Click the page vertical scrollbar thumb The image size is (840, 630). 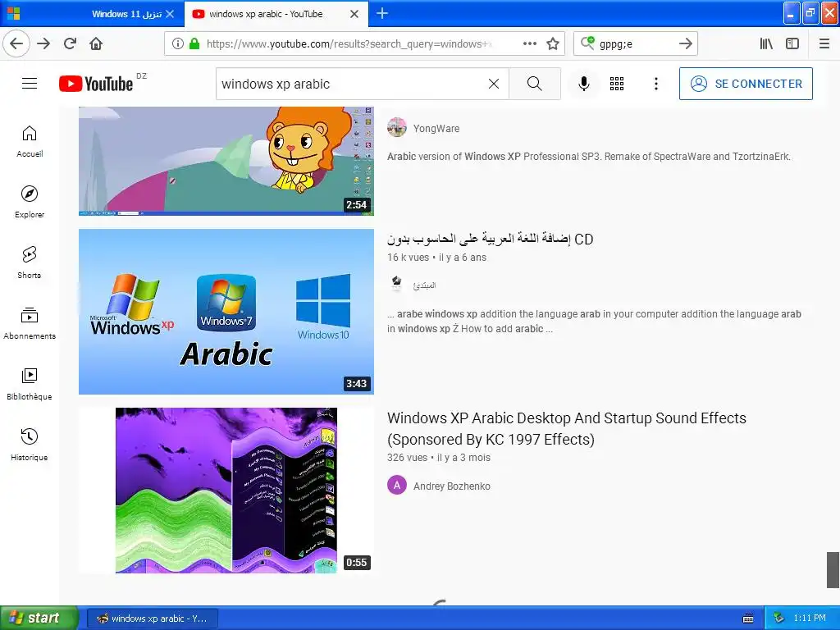point(833,569)
